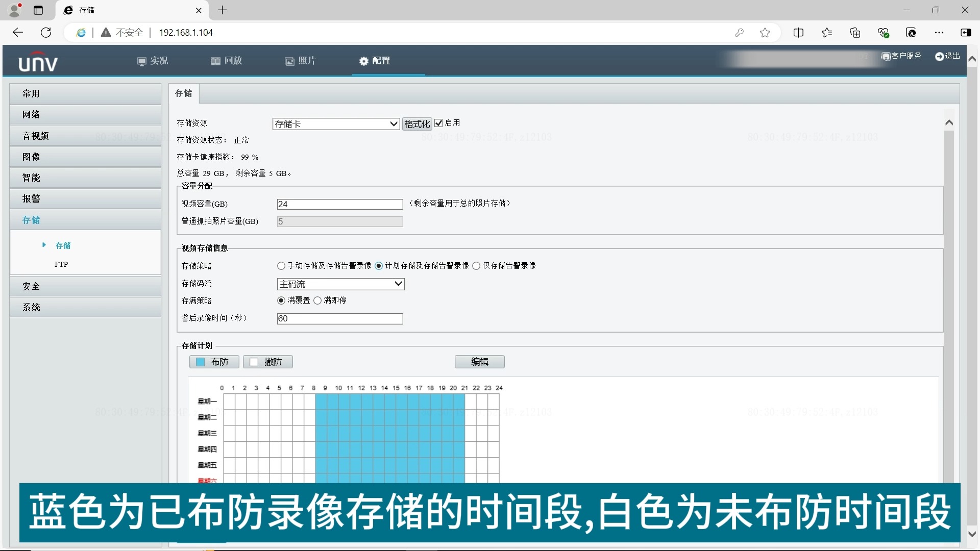Click the 格式化 format button
This screenshot has width=980, height=551.
416,123
